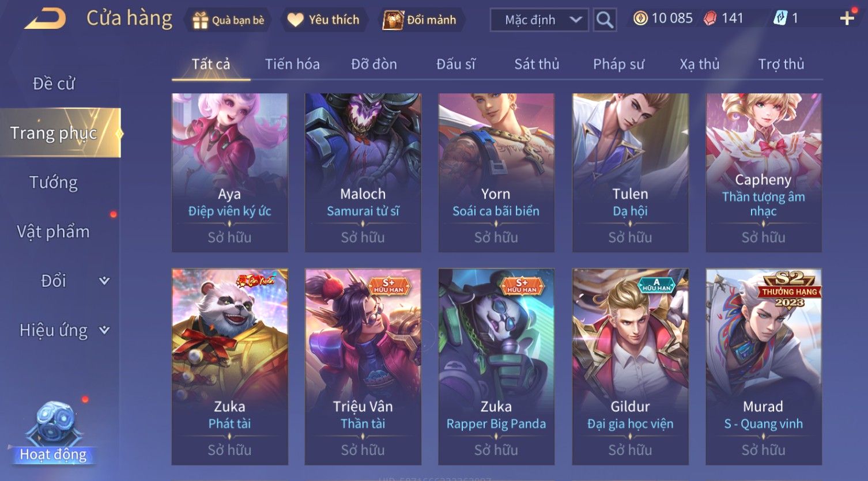Image resolution: width=868 pixels, height=481 pixels.
Task: Select the Tiến hóa tab
Action: pyautogui.click(x=292, y=64)
